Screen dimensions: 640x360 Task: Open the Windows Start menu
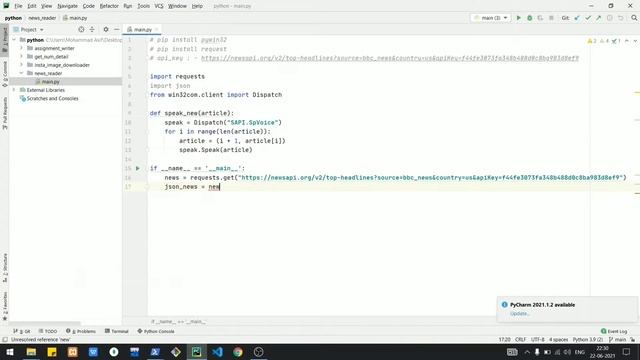click(x=10, y=352)
